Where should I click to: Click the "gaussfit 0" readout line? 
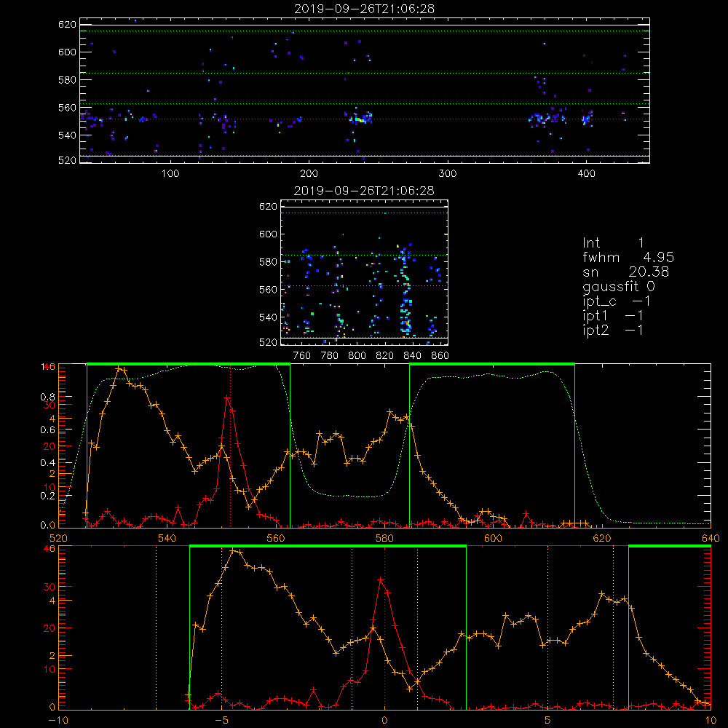(x=619, y=286)
